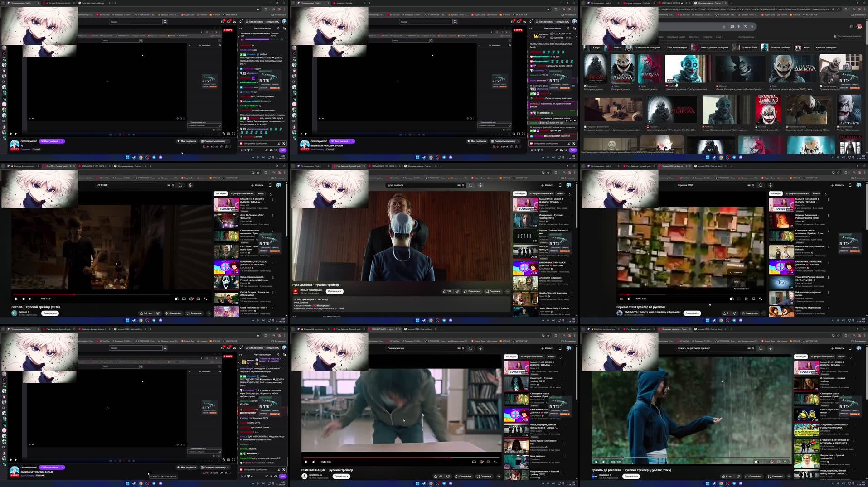Click the Поделиться share button under the video
868x487 pixels.
pos(473,291)
